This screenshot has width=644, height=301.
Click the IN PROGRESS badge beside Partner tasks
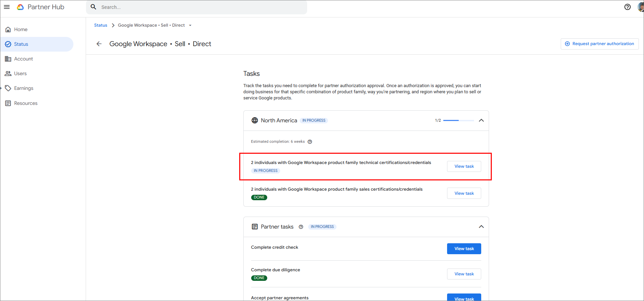pyautogui.click(x=322, y=227)
